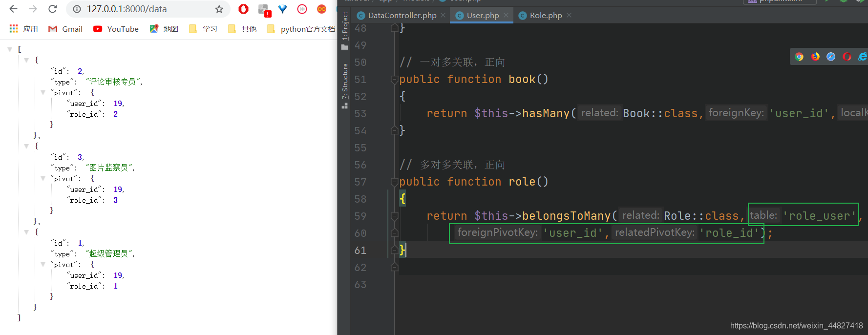
Task: Open file in Firefox from editor popup
Action: [815, 57]
